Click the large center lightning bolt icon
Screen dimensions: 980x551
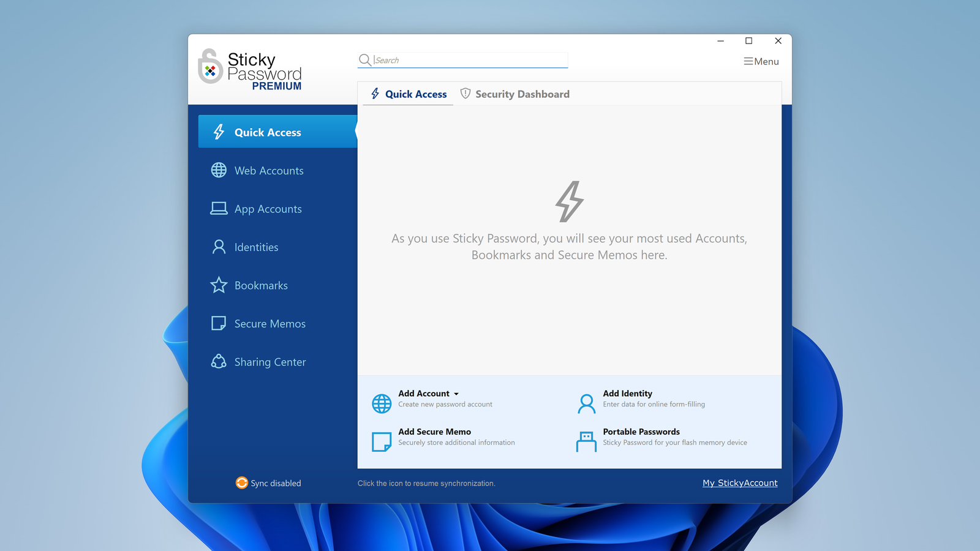[570, 201]
